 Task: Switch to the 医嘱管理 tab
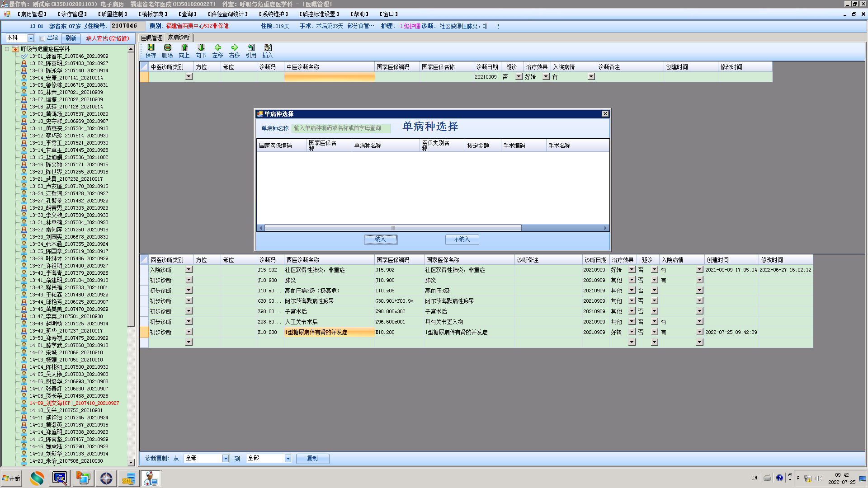(151, 38)
